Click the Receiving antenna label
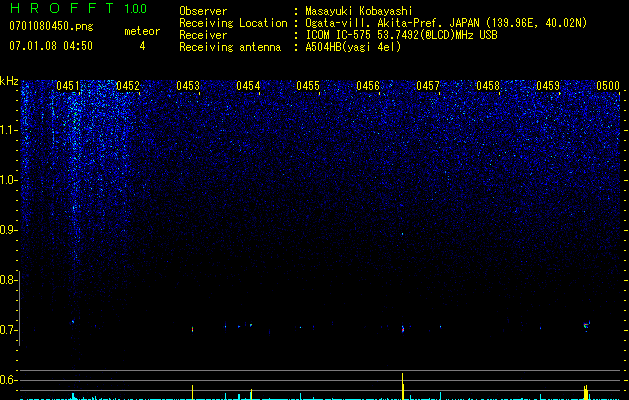The height and width of the screenshot is (400, 629). point(230,47)
